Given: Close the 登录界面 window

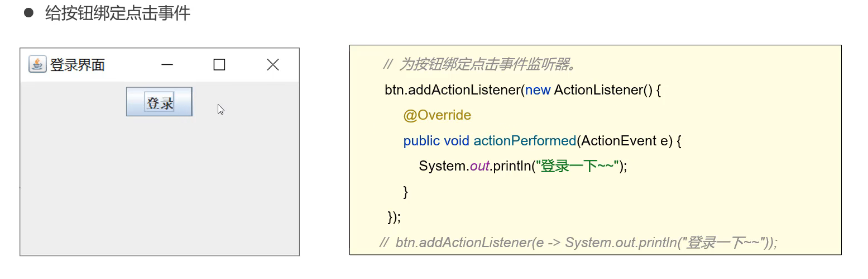Looking at the screenshot, I should [272, 65].
